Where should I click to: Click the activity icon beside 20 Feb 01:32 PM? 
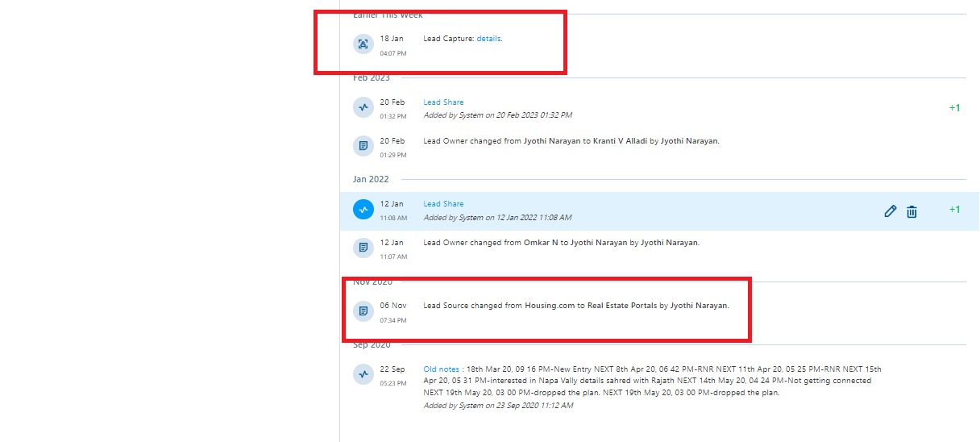[x=363, y=107]
